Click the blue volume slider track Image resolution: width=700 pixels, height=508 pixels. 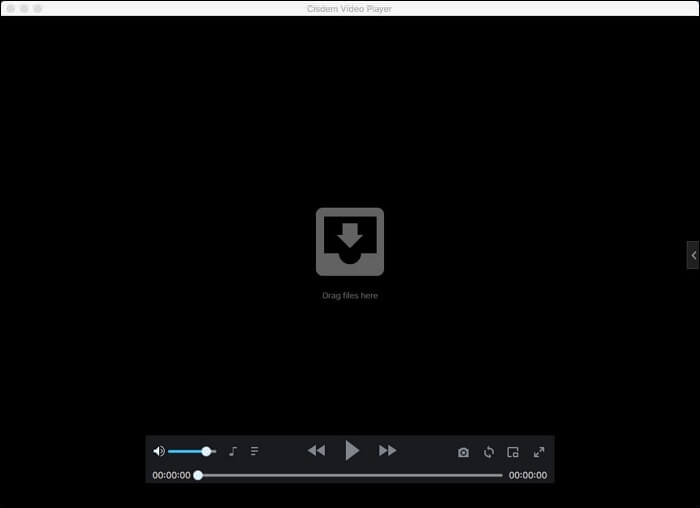(x=186, y=452)
